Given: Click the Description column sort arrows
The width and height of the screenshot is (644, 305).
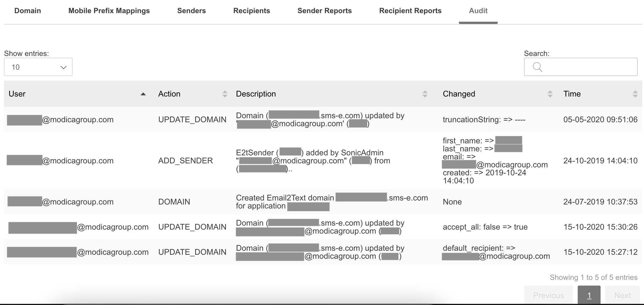Looking at the screenshot, I should (x=425, y=94).
